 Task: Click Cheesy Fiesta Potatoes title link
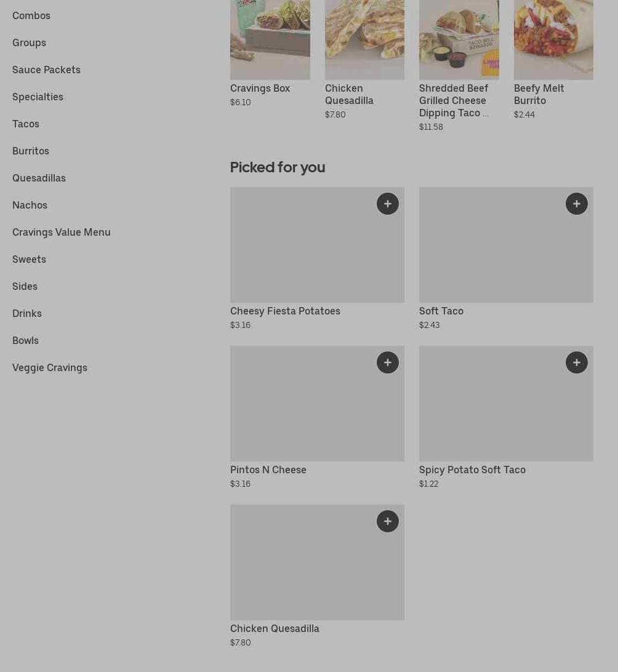(x=285, y=311)
